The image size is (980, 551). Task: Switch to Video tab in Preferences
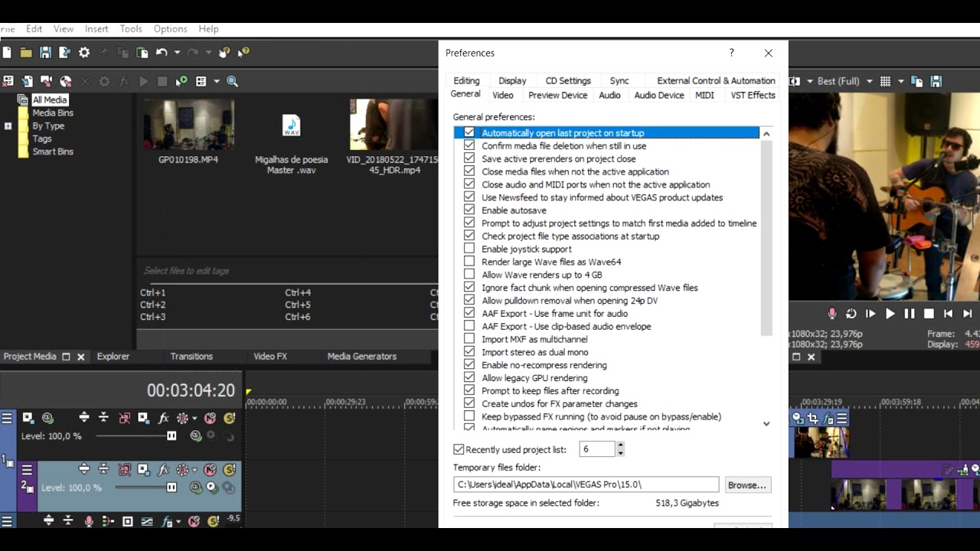pos(503,95)
